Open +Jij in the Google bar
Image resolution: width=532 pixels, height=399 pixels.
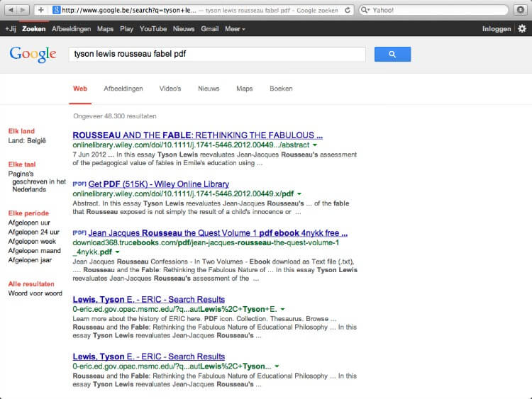[11, 29]
